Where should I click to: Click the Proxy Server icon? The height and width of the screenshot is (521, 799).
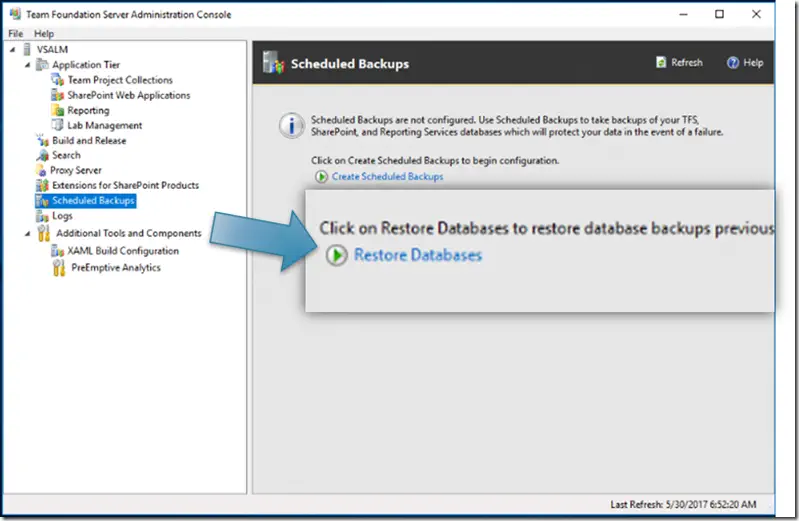coord(42,170)
